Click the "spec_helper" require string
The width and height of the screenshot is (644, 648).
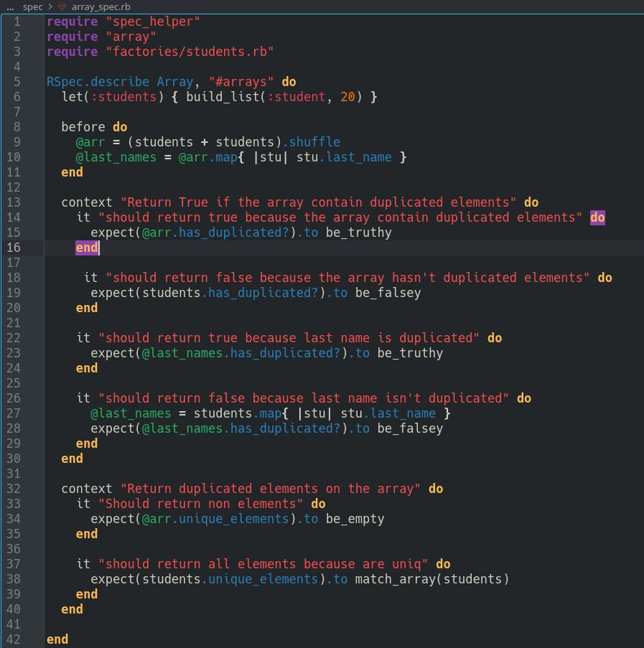click(152, 22)
